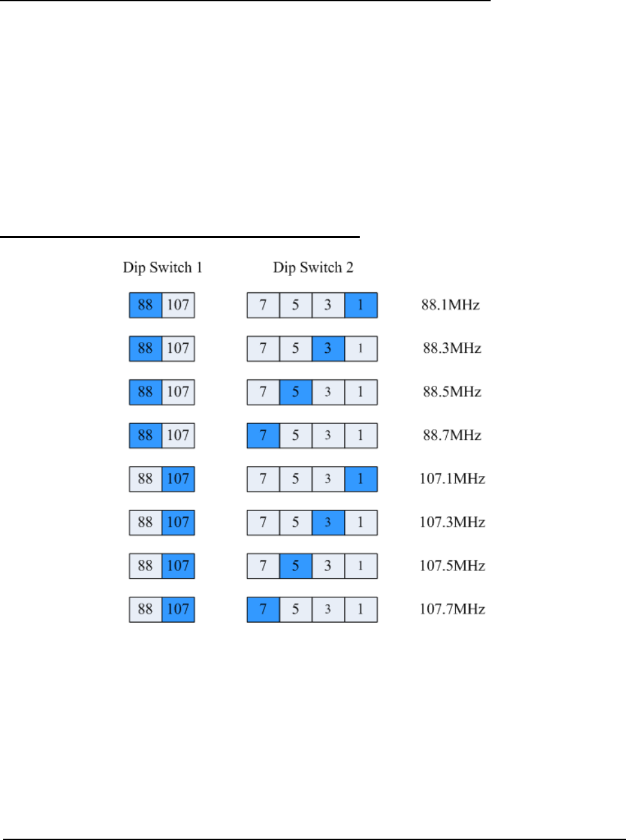Image resolution: width=626 pixels, height=840 pixels.
Task: Click the Dip Switch 1 heading
Action: [162, 267]
